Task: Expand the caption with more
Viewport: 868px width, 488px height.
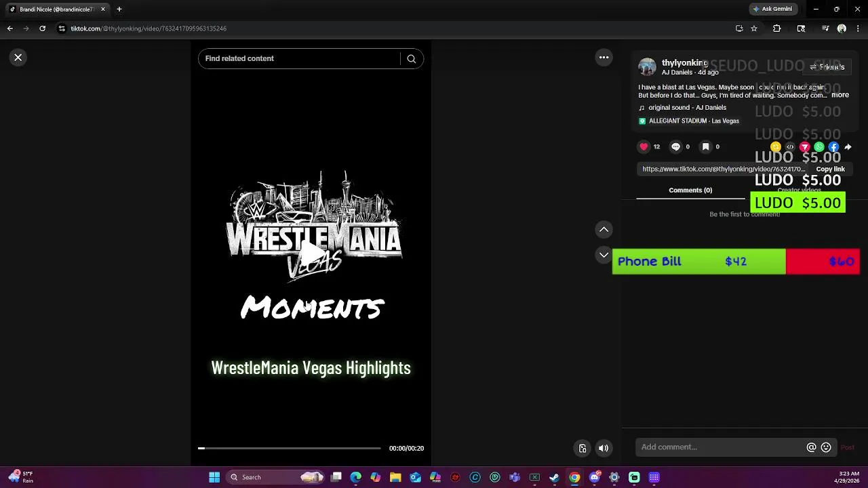Action: coord(840,95)
